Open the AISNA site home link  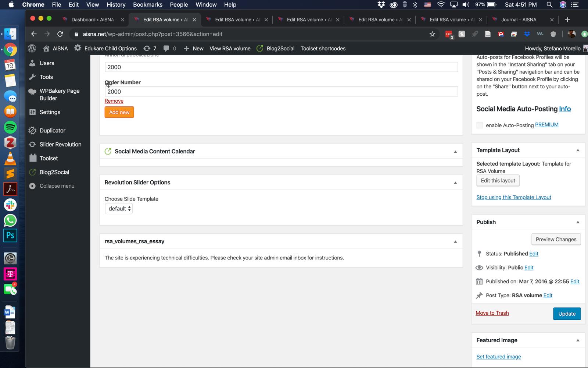tap(55, 49)
